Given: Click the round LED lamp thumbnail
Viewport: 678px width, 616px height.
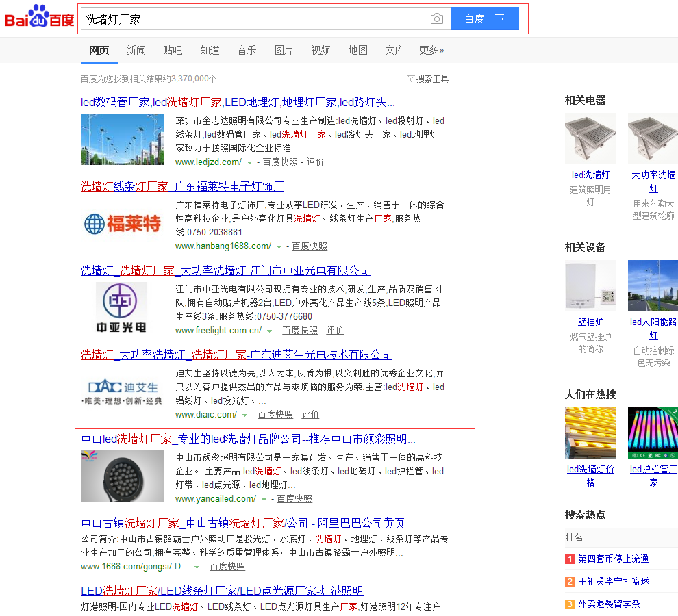Looking at the screenshot, I should [x=122, y=476].
